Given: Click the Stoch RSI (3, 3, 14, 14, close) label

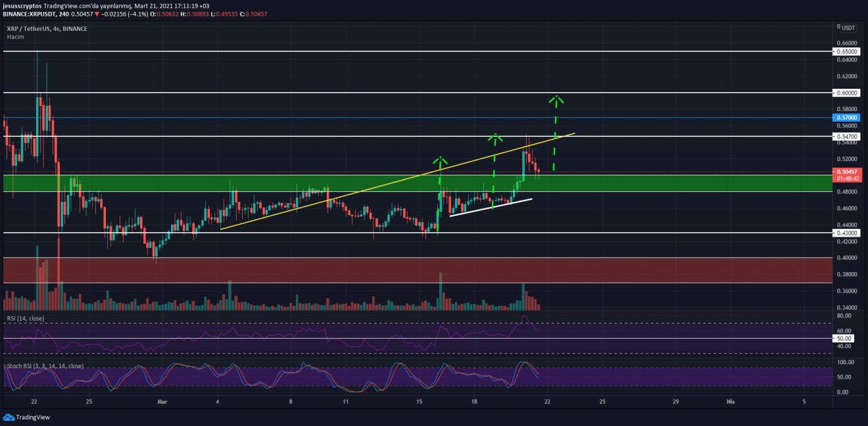Looking at the screenshot, I should 45,366.
